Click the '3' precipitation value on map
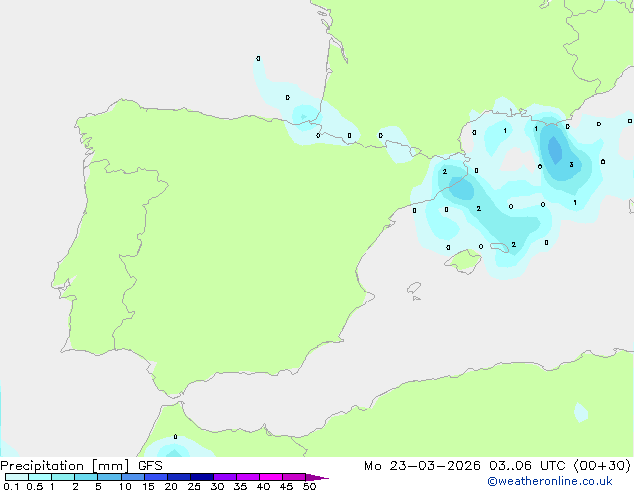Screen dimensions: 634x490 pyautogui.click(x=571, y=165)
